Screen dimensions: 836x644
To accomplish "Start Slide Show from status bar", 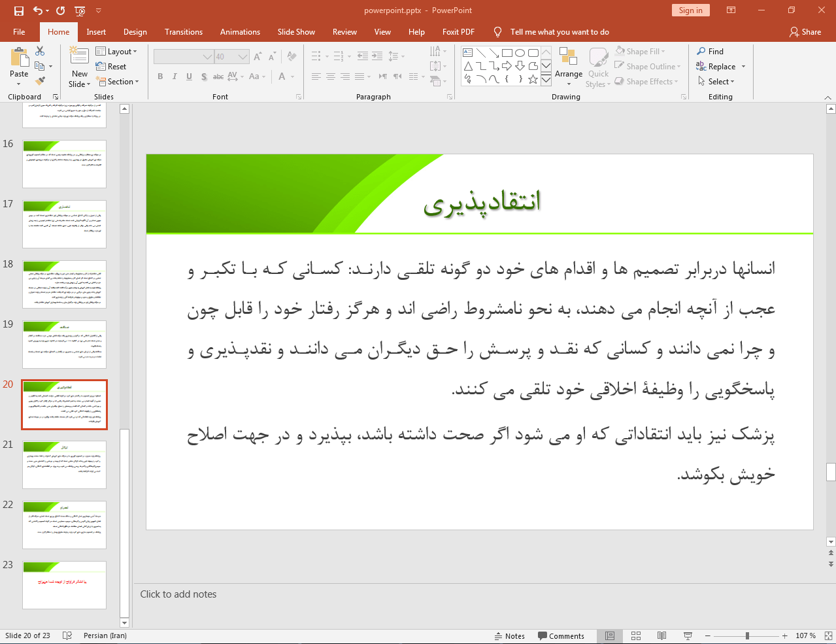I will click(688, 636).
